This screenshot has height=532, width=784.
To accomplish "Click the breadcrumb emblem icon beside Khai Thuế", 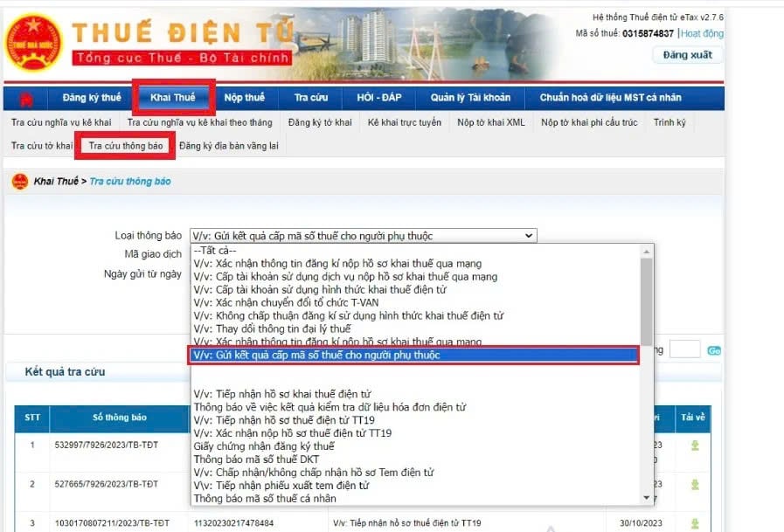I will (x=20, y=182).
